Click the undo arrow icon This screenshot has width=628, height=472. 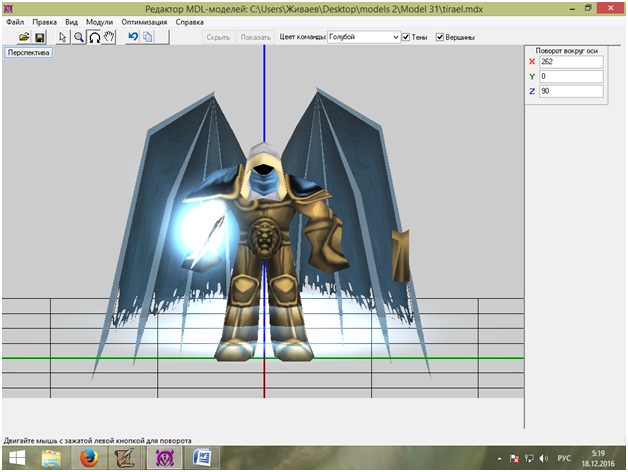pos(132,37)
